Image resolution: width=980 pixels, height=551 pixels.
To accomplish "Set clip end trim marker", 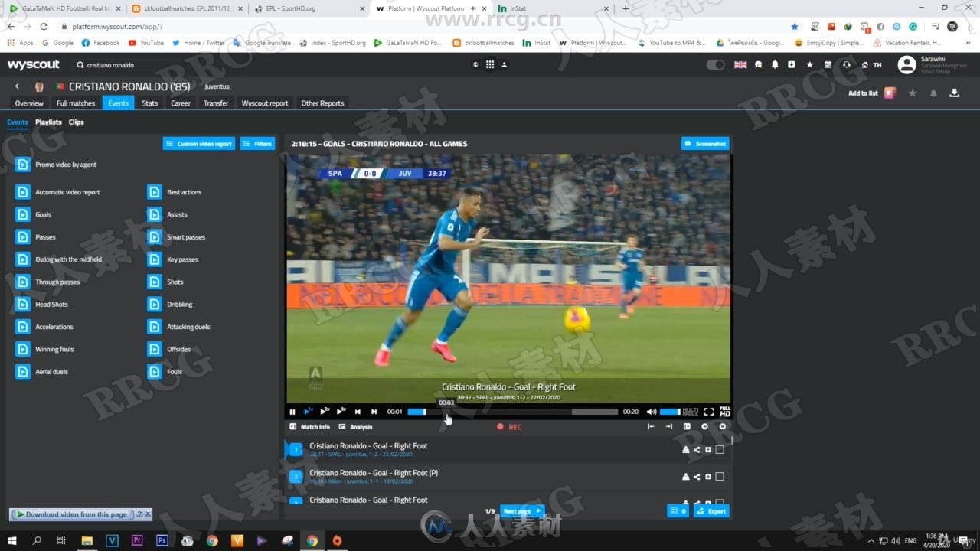I will pos(668,427).
